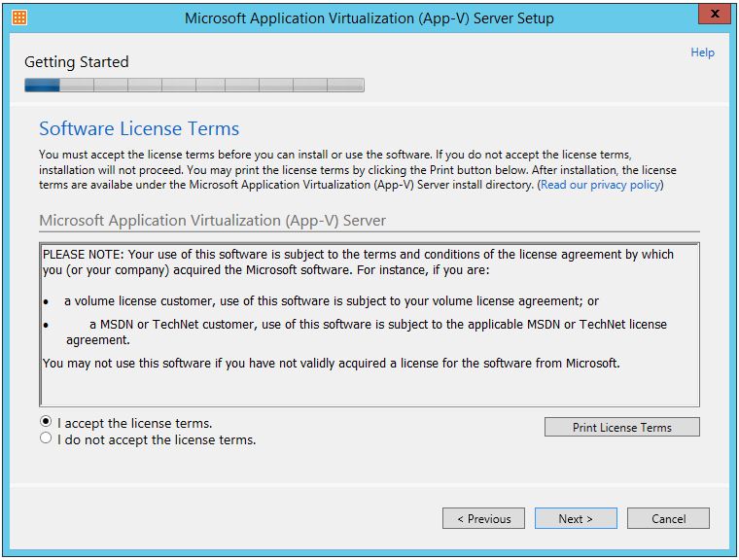This screenshot has height=560, width=739.
Task: Click the Print License Terms button
Action: point(621,427)
